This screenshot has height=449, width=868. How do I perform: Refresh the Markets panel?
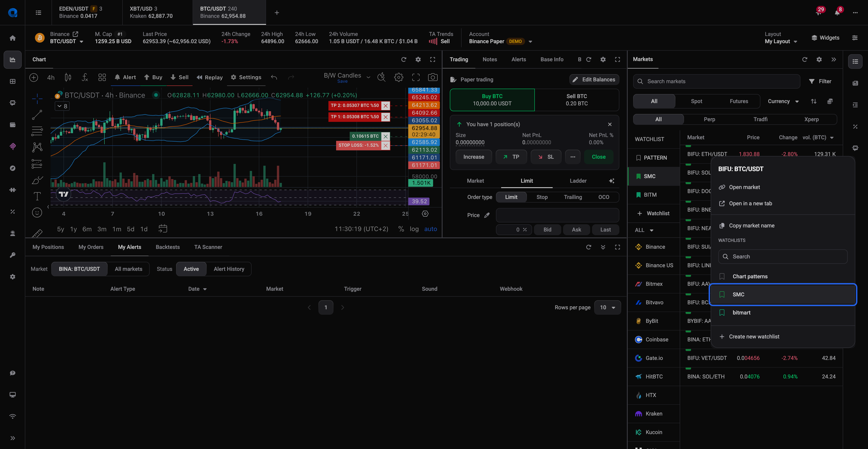pos(805,59)
